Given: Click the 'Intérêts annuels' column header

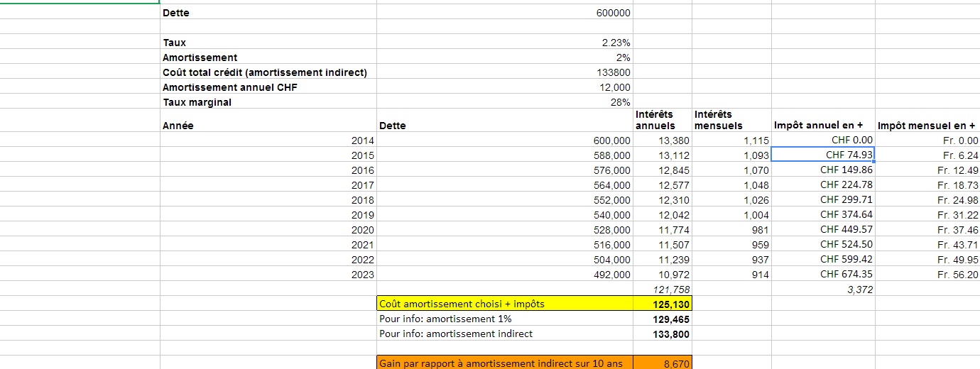Looking at the screenshot, I should 662,121.
